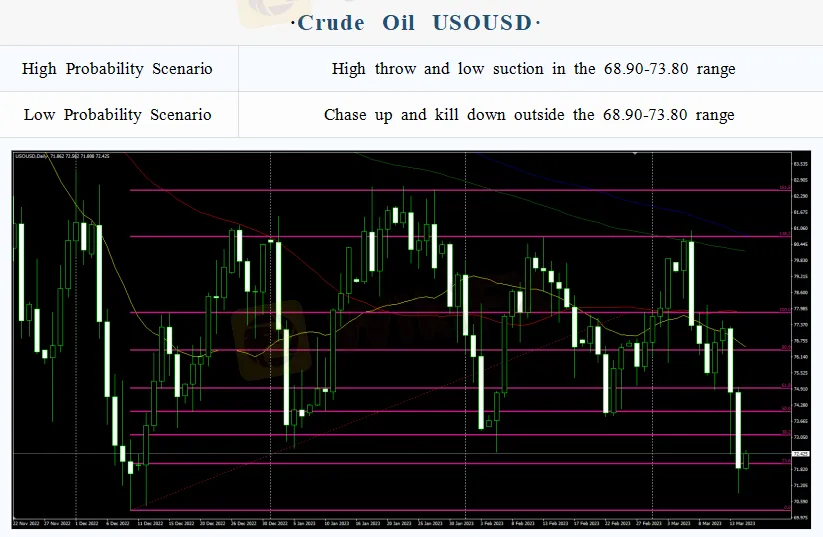Click the 22 Nov 2022 date label
This screenshot has height=537, width=823.
click(x=25, y=523)
